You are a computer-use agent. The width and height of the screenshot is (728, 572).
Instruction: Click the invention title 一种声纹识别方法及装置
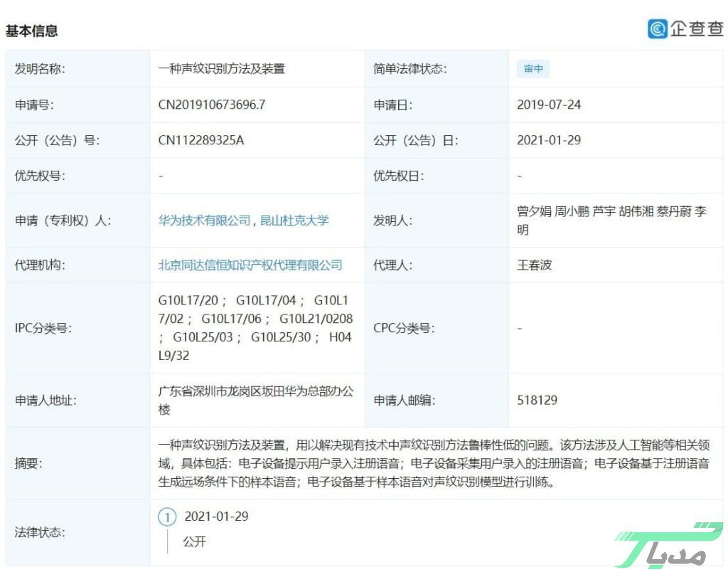coord(221,69)
